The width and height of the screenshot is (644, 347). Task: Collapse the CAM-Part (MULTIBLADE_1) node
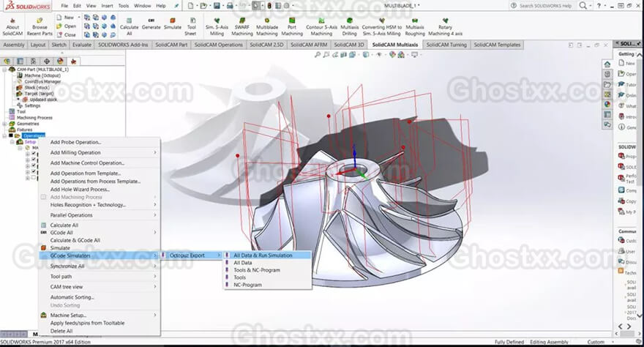[x=4, y=70]
